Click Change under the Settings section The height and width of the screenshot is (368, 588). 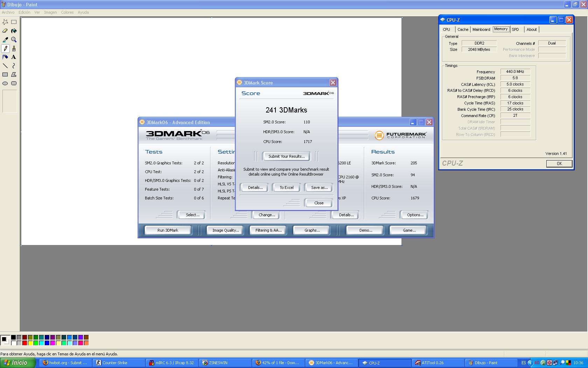267,215
